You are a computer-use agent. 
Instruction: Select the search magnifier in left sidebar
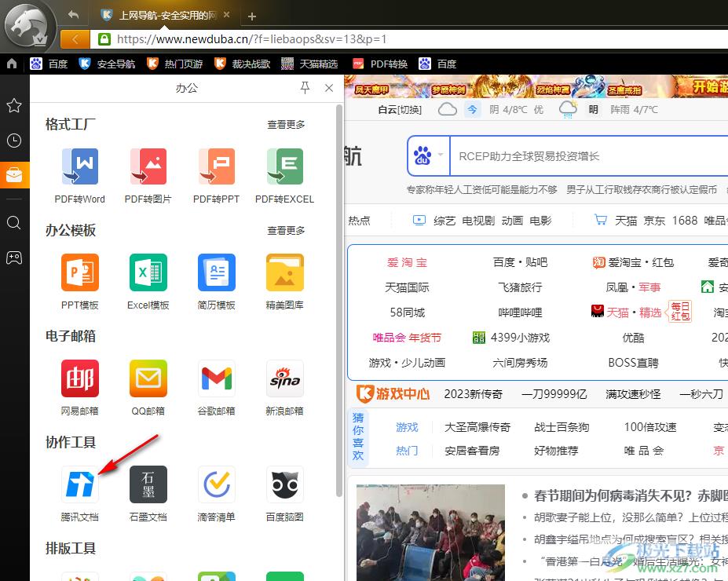coord(14,223)
